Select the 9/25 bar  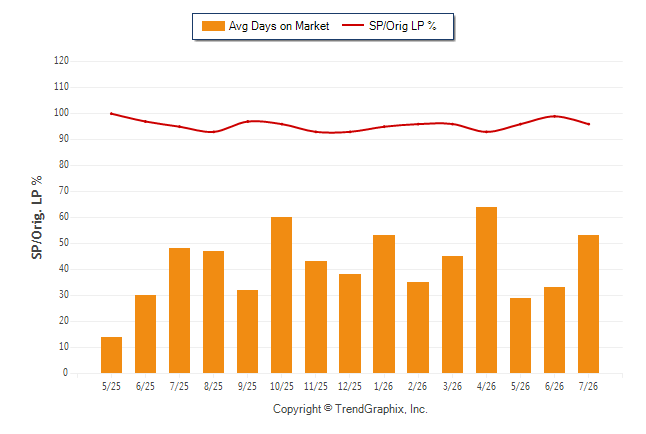coord(247,331)
